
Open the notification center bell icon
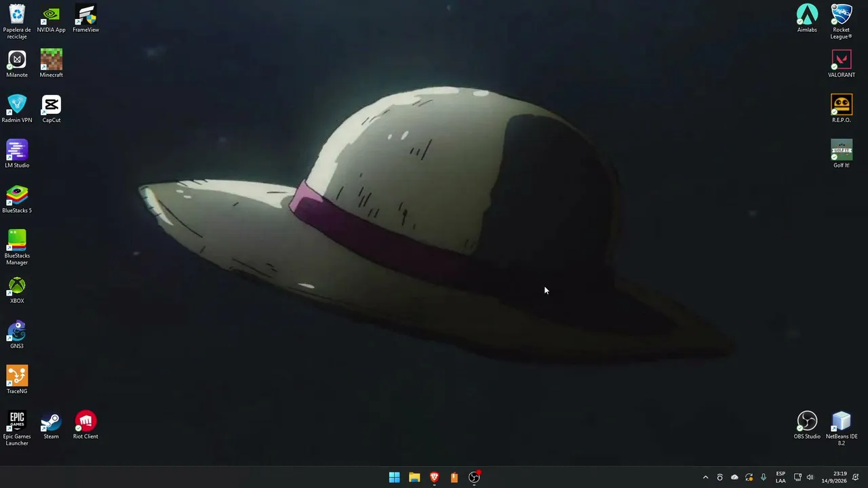click(x=856, y=478)
